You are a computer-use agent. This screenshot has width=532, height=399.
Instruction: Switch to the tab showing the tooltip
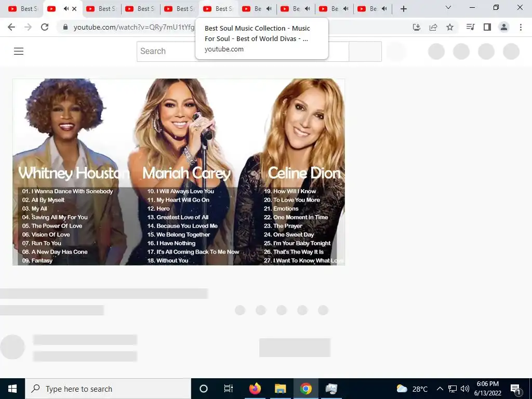[218, 9]
